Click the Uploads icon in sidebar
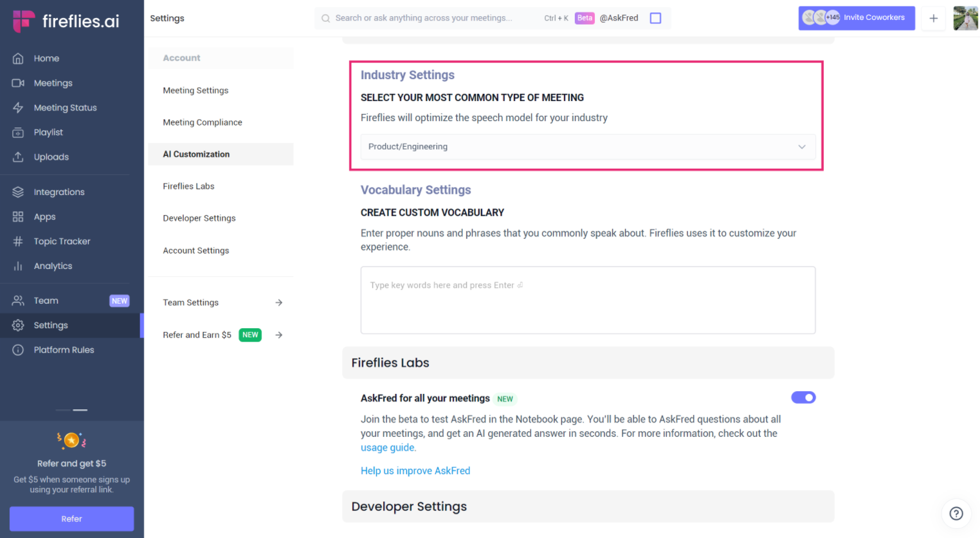The image size is (980, 538). (x=18, y=157)
